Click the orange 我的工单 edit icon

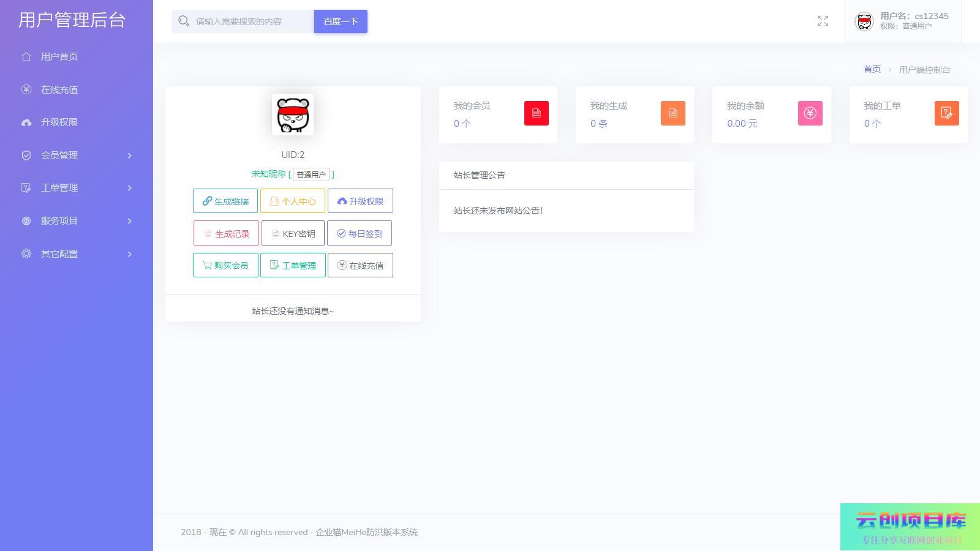[x=946, y=113]
